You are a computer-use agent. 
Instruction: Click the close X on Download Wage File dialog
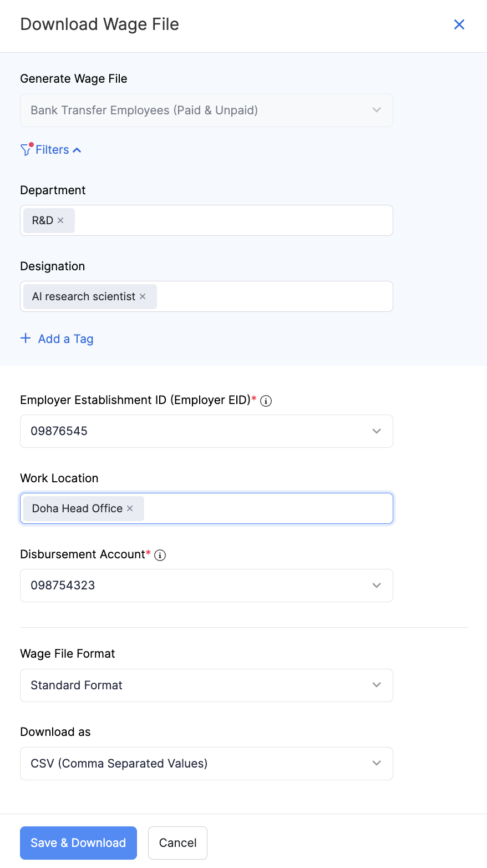[459, 24]
